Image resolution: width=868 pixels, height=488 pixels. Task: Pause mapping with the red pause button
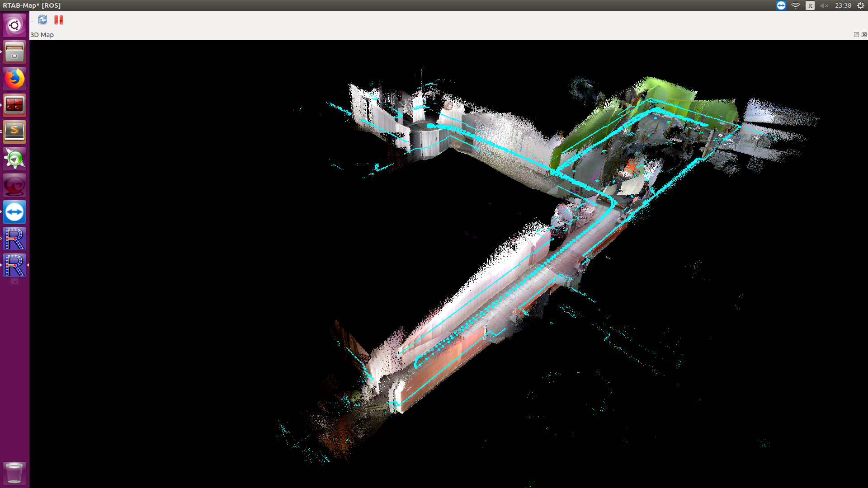click(59, 20)
